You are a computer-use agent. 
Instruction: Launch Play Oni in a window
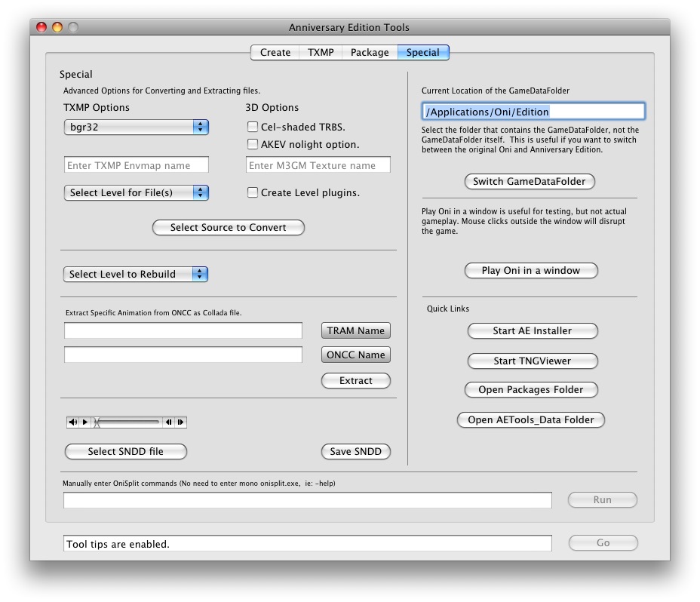(x=531, y=270)
